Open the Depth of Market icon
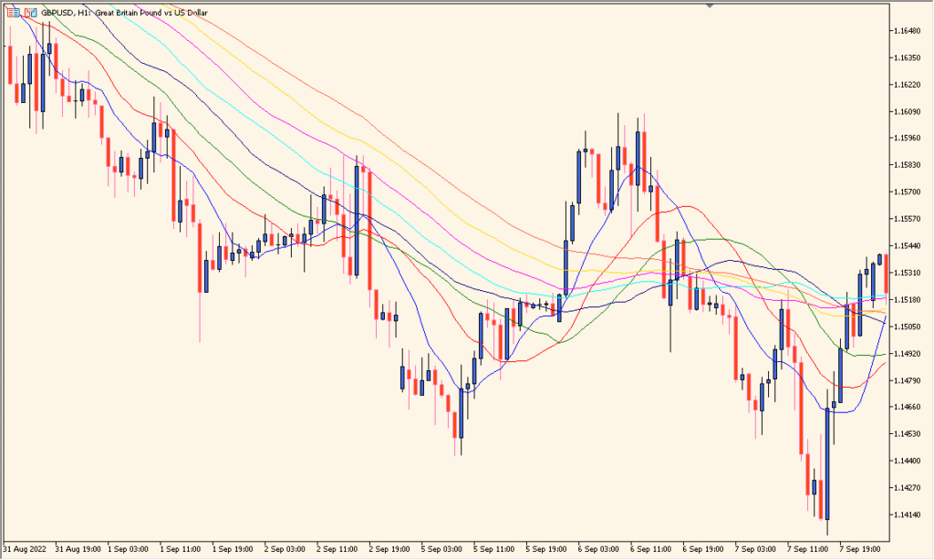934x560 pixels. coord(14,13)
